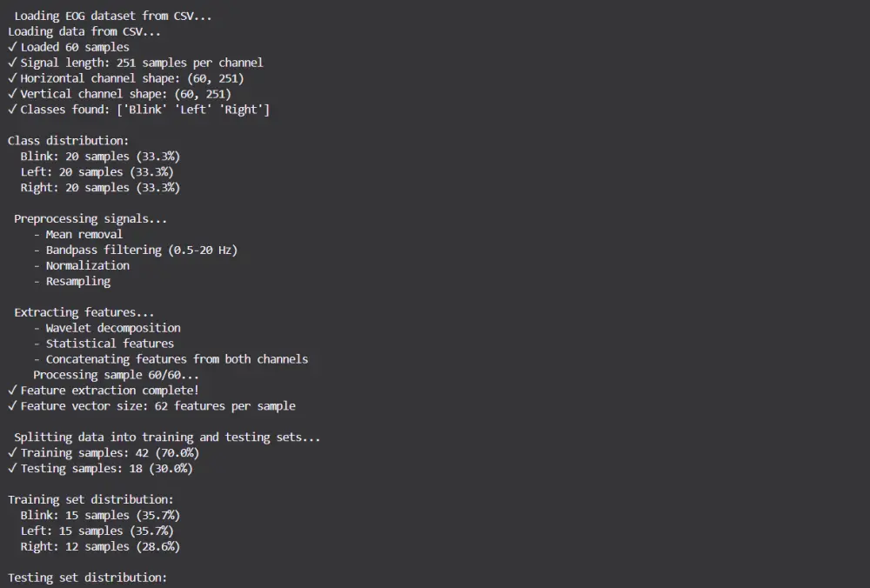The image size is (870, 588).
Task: Click the checkmark beside 'Feature extraction complete!'
Action: [12, 391]
